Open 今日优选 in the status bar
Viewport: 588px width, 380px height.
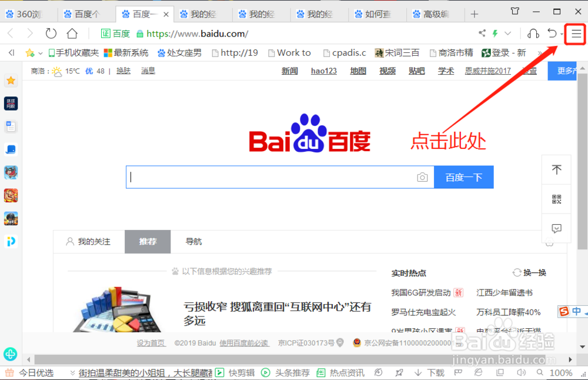coord(29,373)
